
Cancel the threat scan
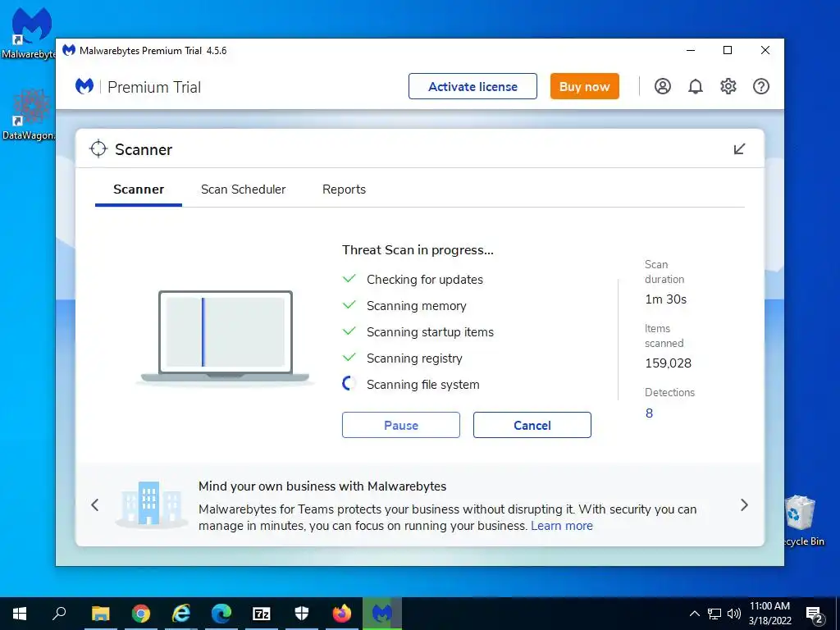coord(532,425)
